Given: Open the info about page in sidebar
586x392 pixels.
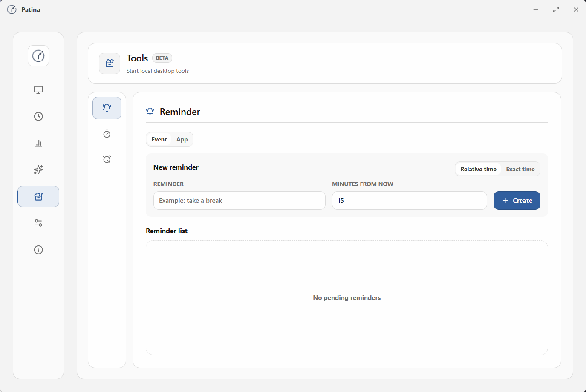Looking at the screenshot, I should (x=38, y=250).
